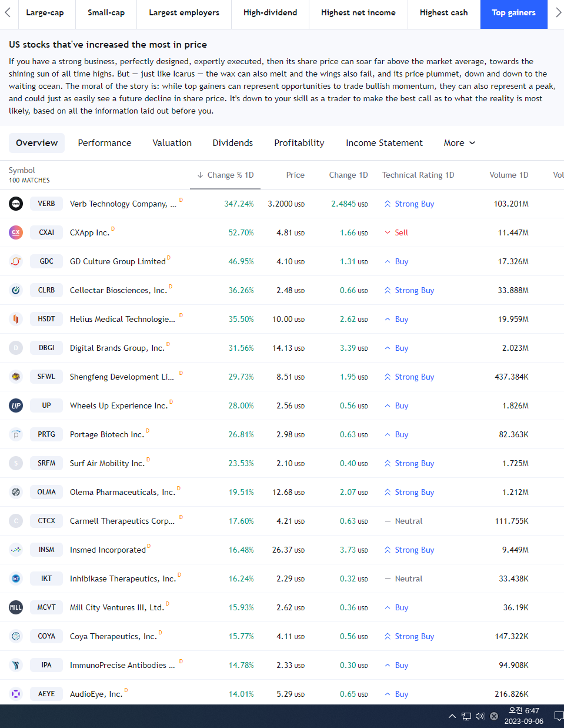Click the Portage Biotech logo icon

click(x=16, y=434)
